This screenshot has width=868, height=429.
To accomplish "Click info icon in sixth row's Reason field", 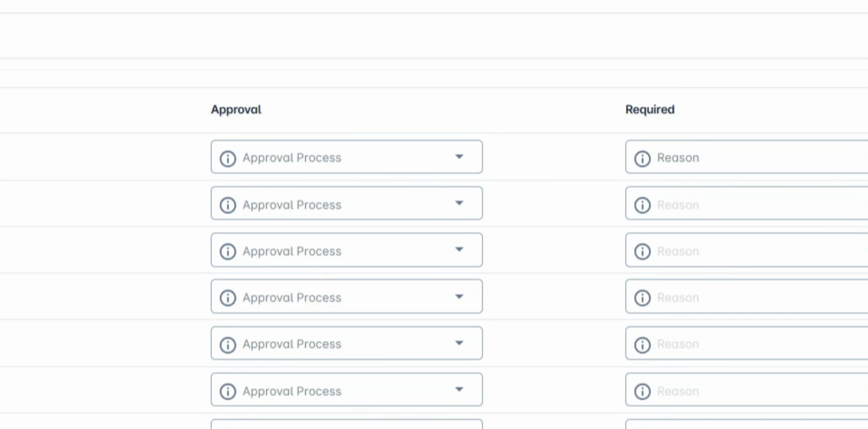I will [x=642, y=391].
